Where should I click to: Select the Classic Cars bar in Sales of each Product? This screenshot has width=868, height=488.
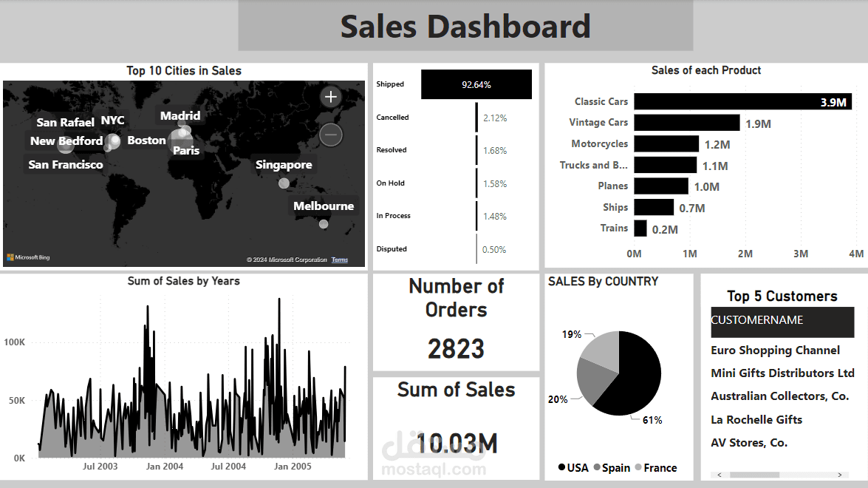(742, 101)
